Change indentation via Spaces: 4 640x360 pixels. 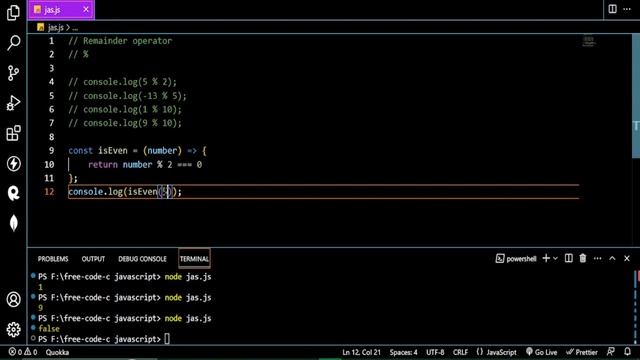403,352
